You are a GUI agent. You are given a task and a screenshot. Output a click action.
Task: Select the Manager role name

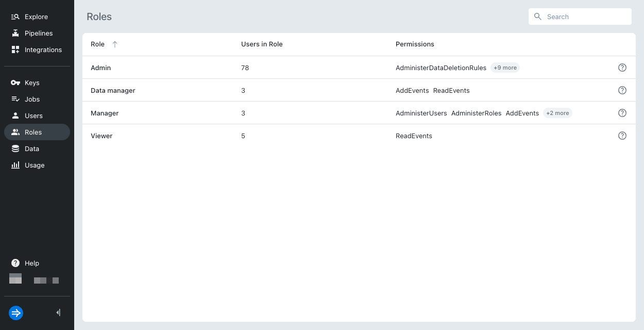tap(105, 113)
